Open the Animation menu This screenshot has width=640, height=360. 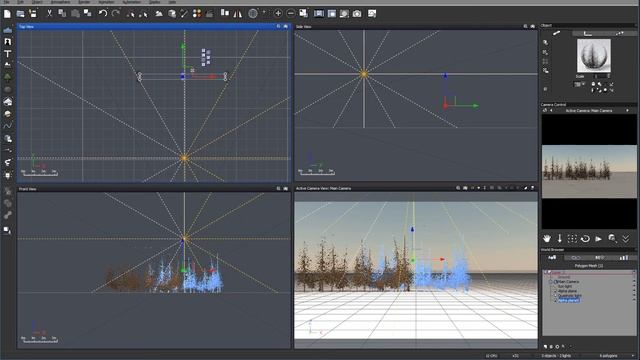coord(106,2)
